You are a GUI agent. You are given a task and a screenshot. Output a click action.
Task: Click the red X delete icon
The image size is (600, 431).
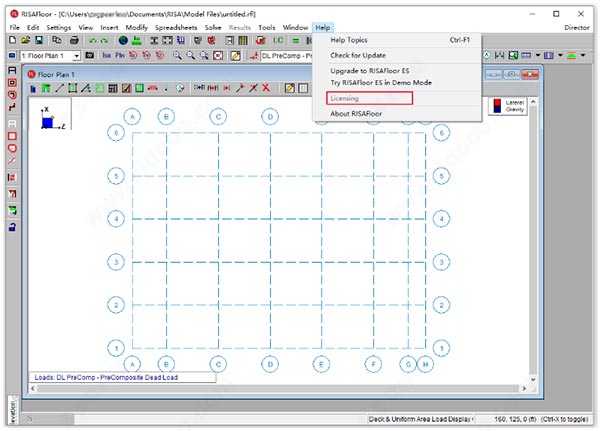click(266, 88)
